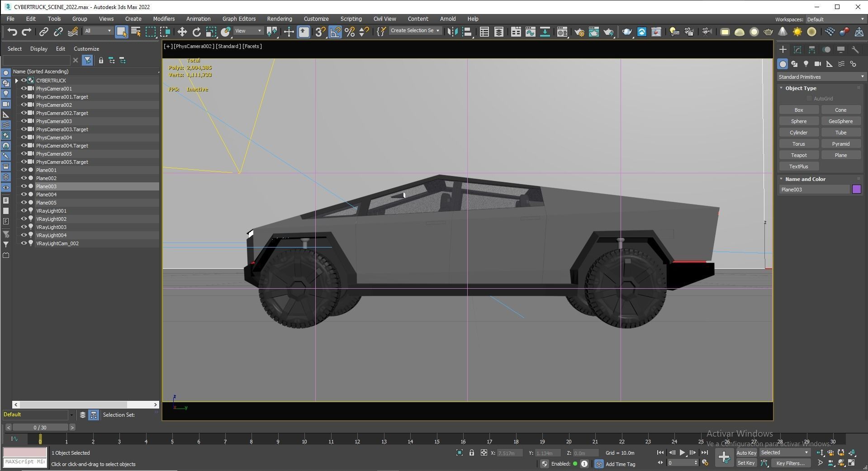Switch to Shapes category in Create panel

[794, 64]
